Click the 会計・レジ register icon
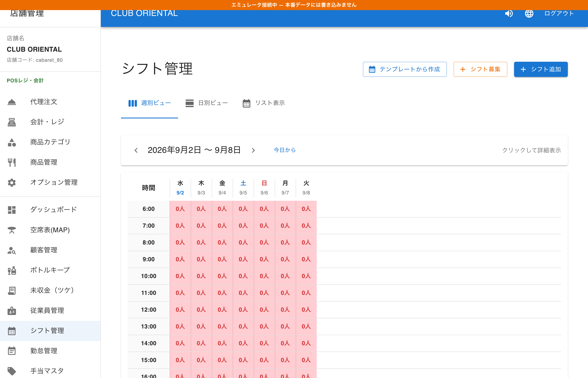Screen dimensions: 588x378 click(12, 122)
